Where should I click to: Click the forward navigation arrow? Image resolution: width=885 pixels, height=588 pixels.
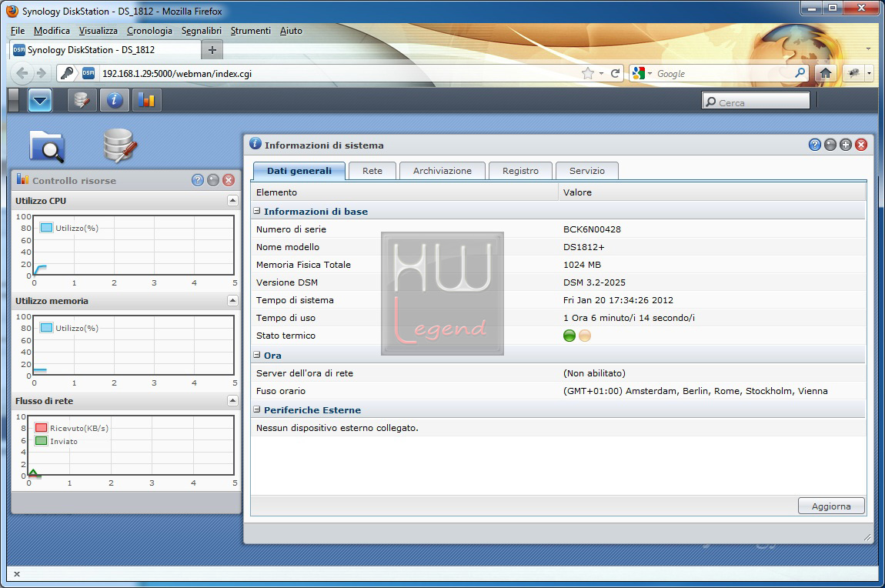pyautogui.click(x=41, y=73)
